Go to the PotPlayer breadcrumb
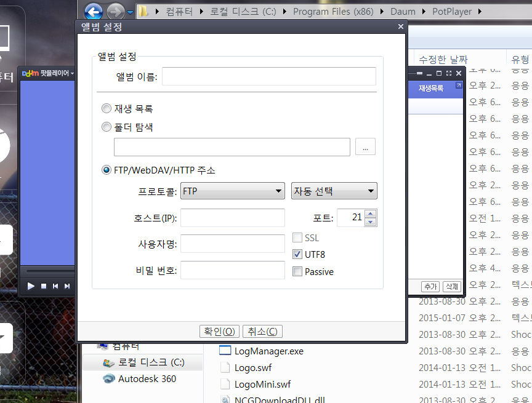The image size is (532, 403). [451, 12]
